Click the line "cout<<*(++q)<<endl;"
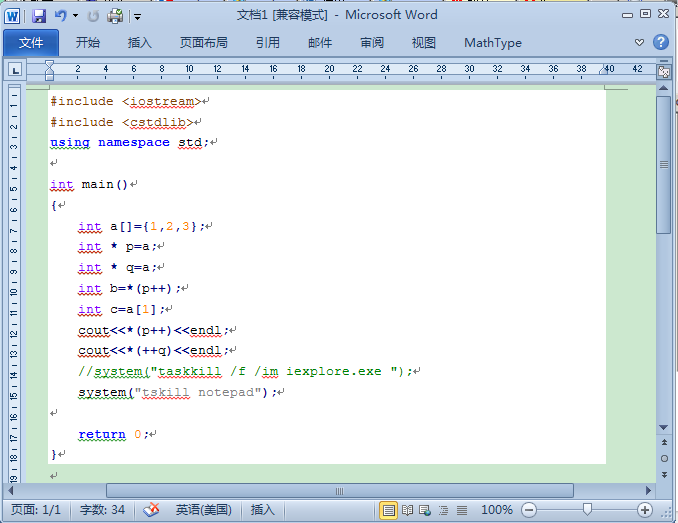 click(x=154, y=351)
